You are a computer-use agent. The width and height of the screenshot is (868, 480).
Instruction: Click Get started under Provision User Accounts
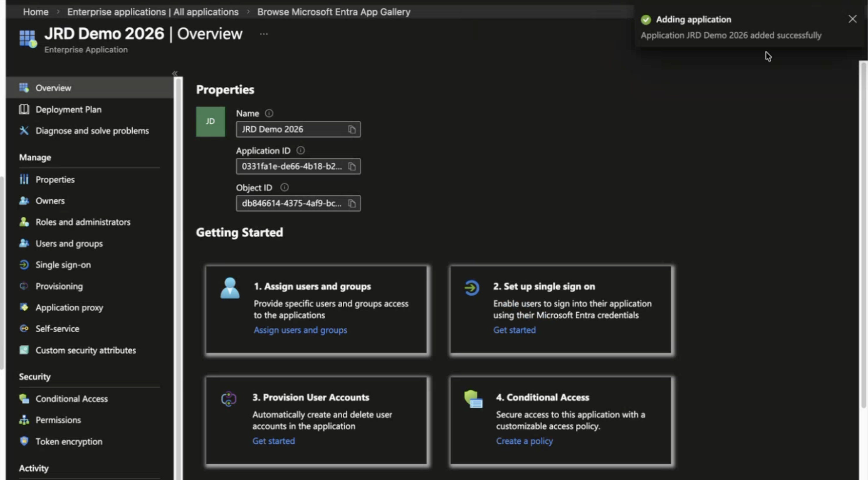tap(274, 441)
